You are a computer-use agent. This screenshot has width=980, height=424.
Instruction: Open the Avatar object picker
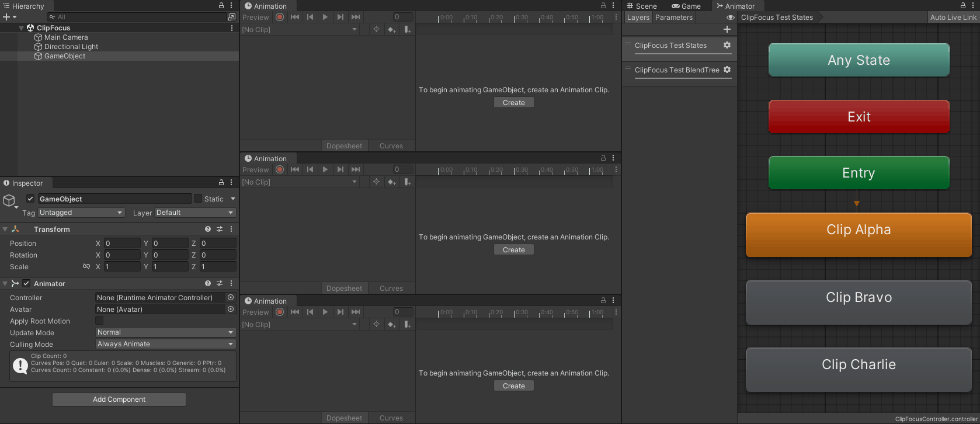231,309
